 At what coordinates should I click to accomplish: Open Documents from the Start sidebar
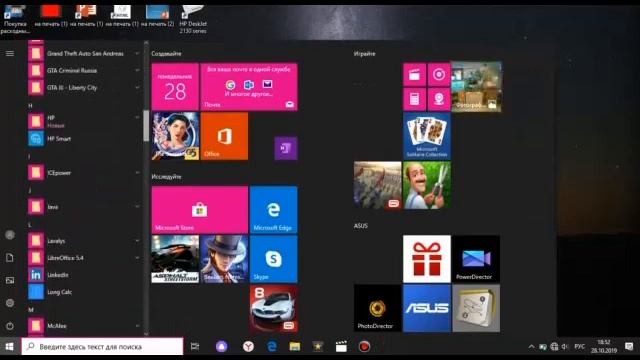point(10,258)
